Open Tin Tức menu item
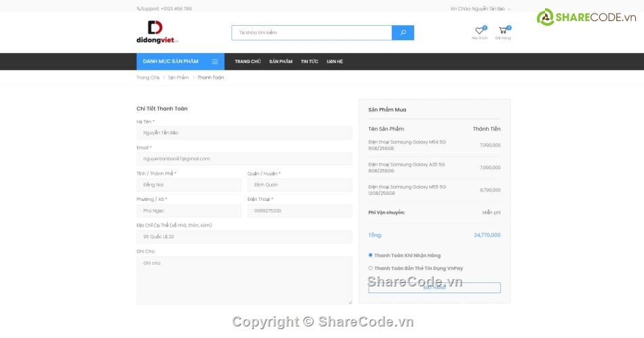This screenshot has height=338, width=644. coord(309,62)
